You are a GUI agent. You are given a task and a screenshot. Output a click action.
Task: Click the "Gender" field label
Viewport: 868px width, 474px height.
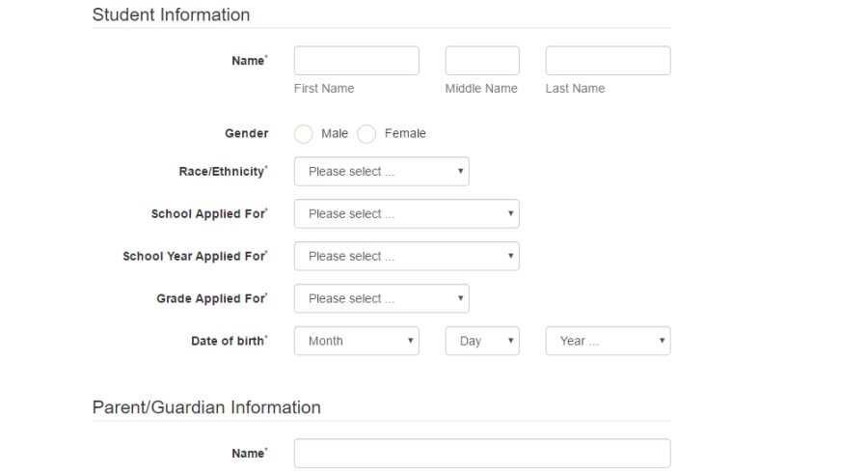click(x=246, y=134)
